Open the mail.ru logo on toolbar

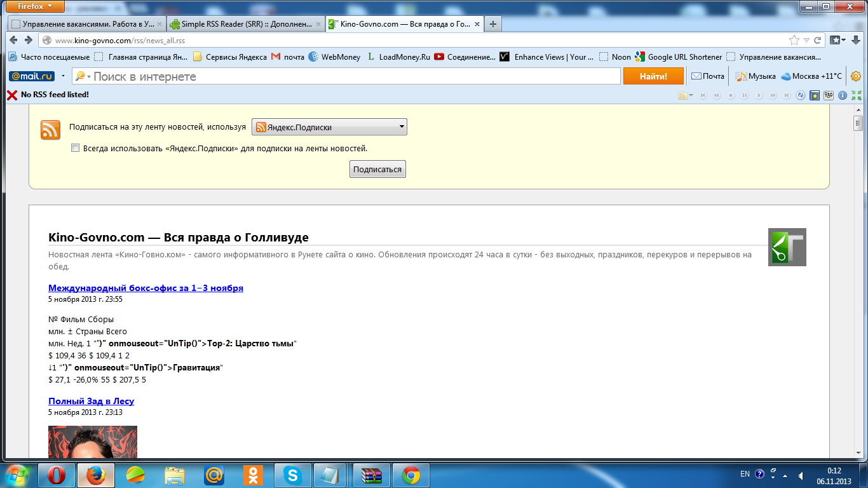(32, 76)
